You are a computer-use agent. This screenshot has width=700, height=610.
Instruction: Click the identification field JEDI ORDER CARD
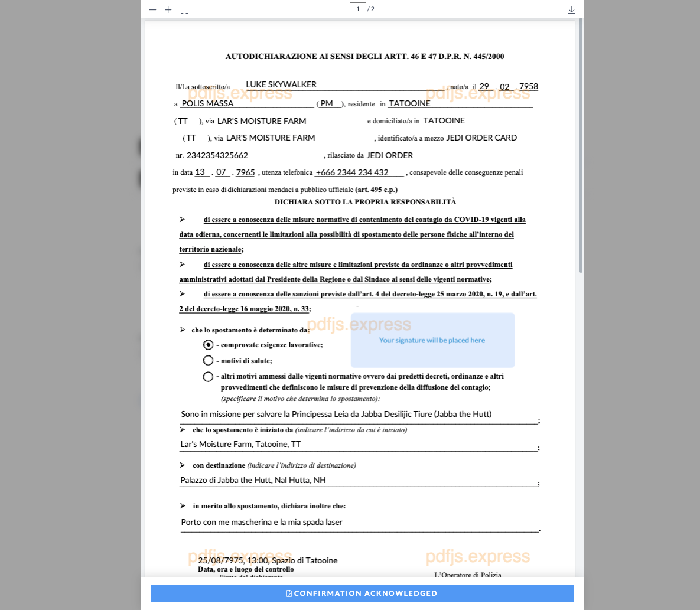[481, 138]
